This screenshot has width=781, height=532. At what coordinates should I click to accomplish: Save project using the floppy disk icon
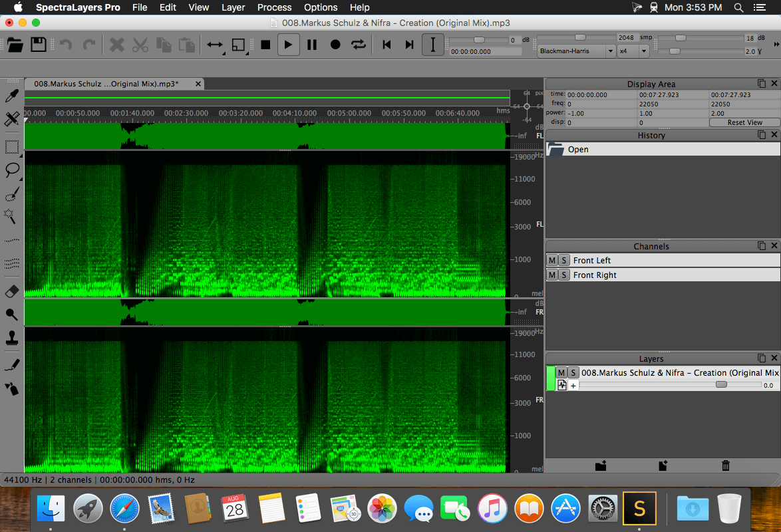(39, 45)
